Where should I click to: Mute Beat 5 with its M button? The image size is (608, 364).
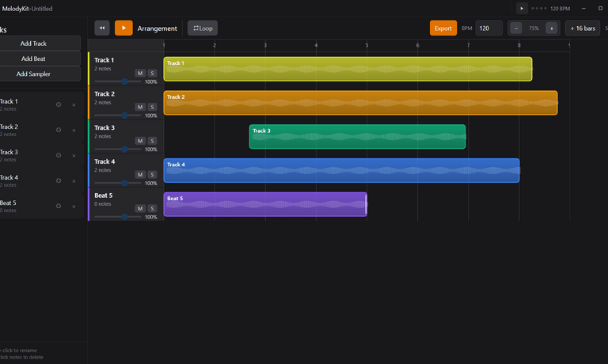click(x=140, y=208)
